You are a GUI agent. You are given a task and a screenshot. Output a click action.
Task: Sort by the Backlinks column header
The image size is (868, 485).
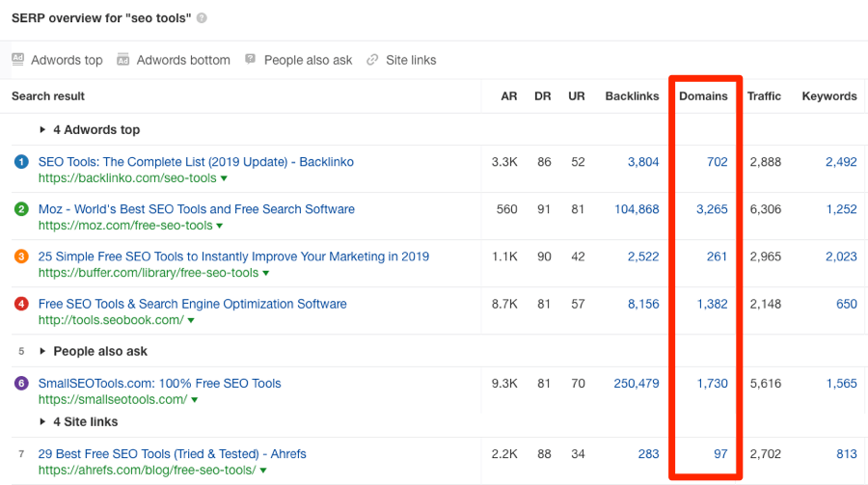point(632,96)
